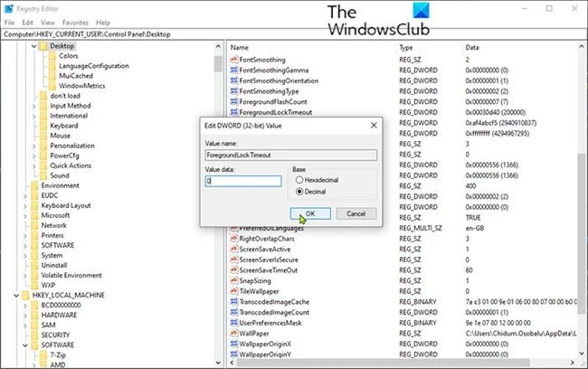Expand the HARDWARE key

[x=25, y=316]
